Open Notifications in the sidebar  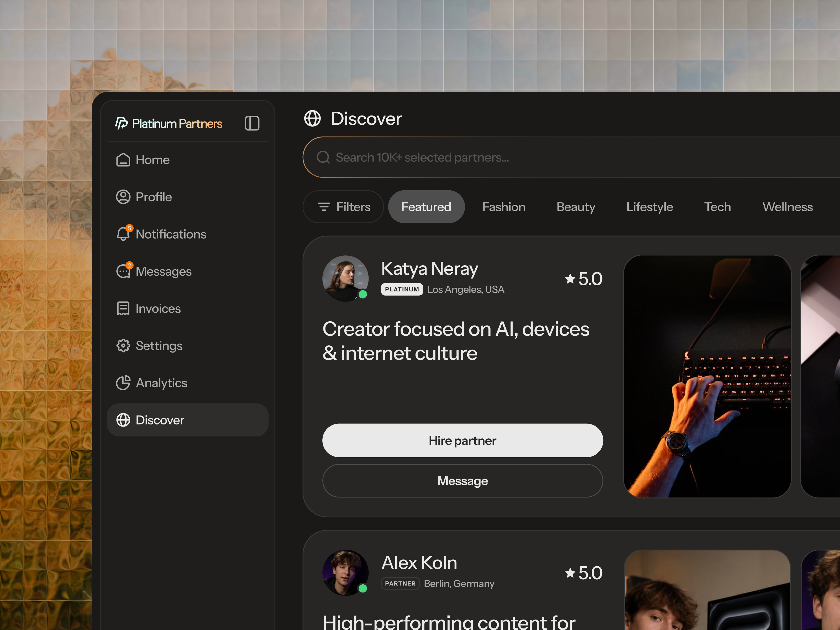[x=188, y=234]
